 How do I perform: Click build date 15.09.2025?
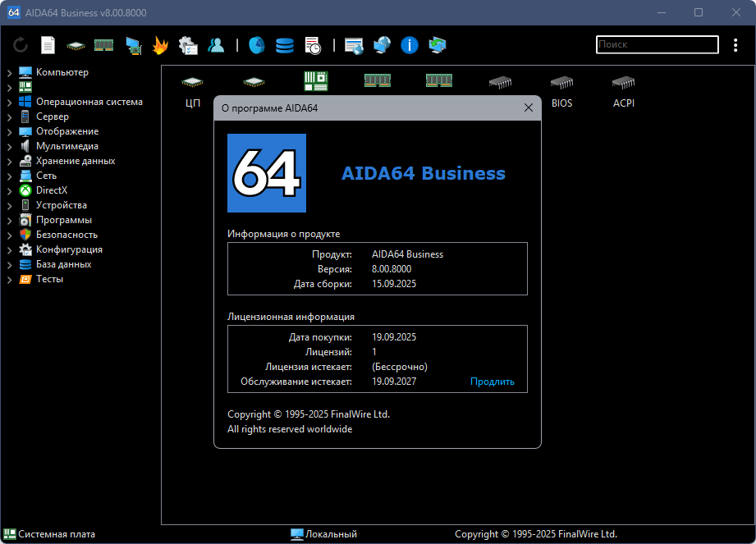click(394, 284)
